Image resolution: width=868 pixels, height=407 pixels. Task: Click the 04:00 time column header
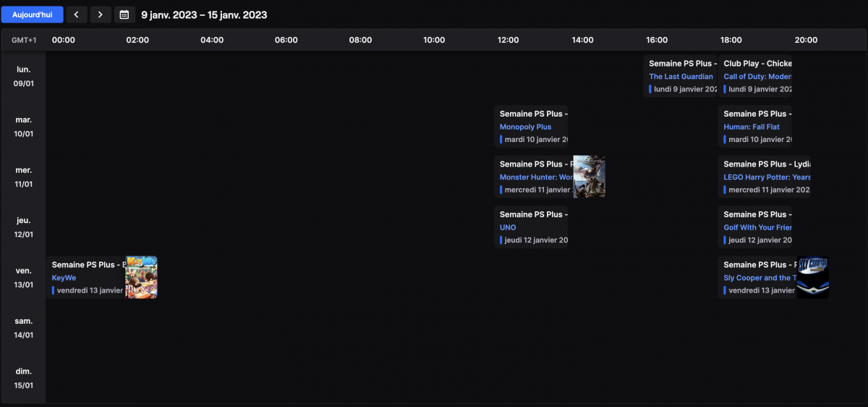tap(212, 40)
